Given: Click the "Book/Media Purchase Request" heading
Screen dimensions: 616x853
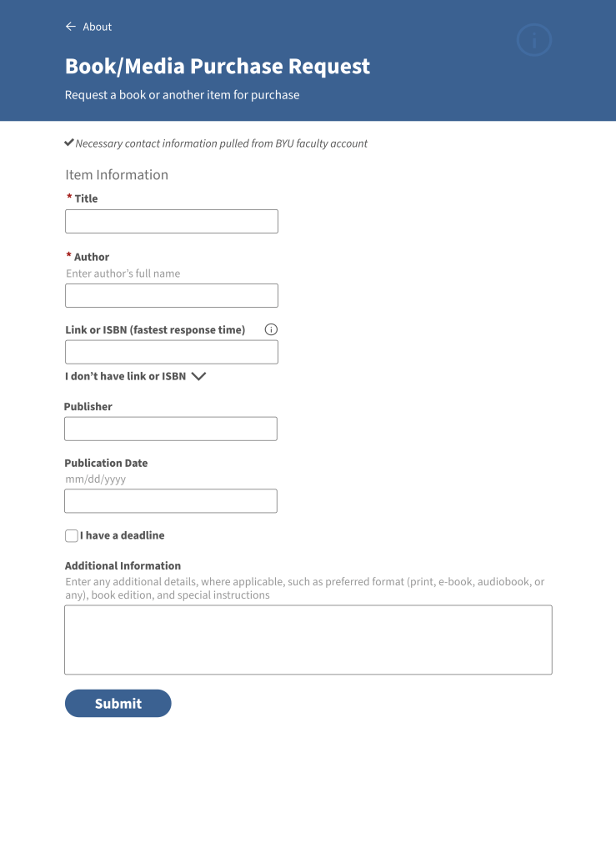Looking at the screenshot, I should pos(218,67).
